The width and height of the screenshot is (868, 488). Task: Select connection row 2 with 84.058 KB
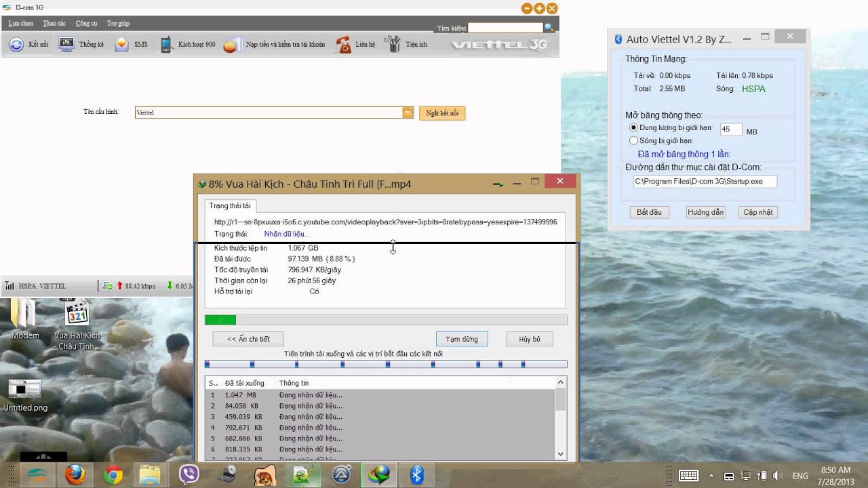click(380, 406)
